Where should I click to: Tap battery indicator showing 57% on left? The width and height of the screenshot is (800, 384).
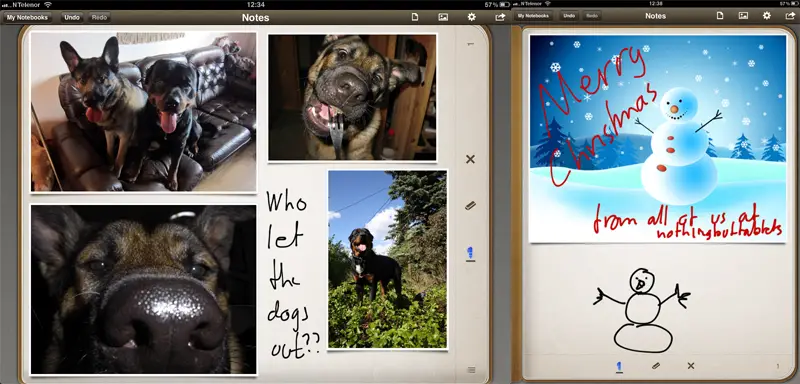click(x=497, y=4)
